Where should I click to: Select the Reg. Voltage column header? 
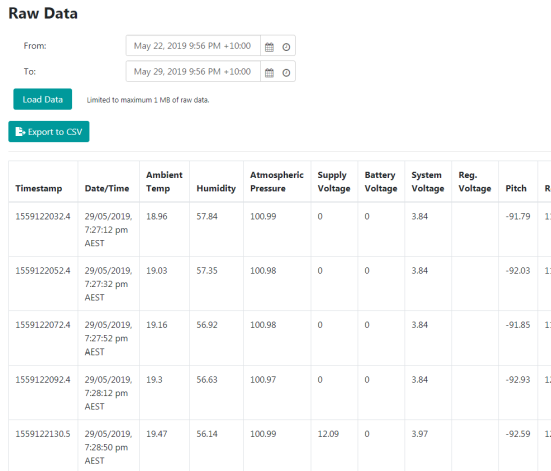475,182
